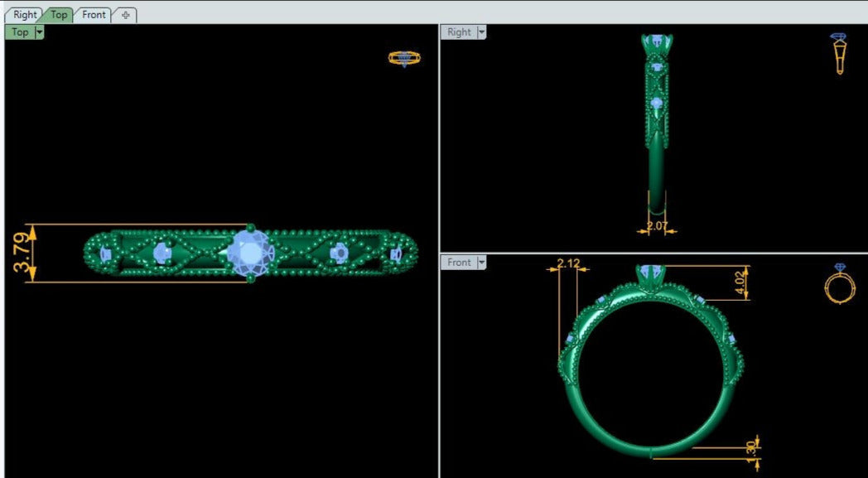868x478 pixels.
Task: Click the Top view ring orientation icon
Action: 404,58
